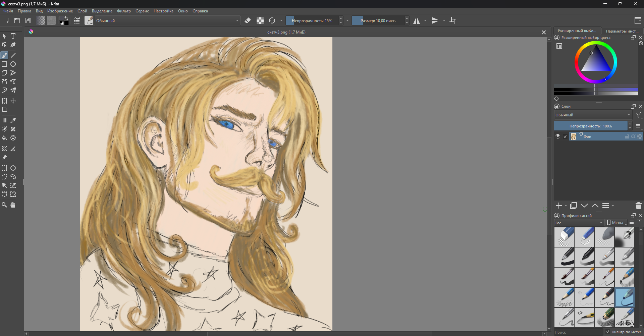Add a new layer with plus button
This screenshot has height=336, width=644.
558,206
